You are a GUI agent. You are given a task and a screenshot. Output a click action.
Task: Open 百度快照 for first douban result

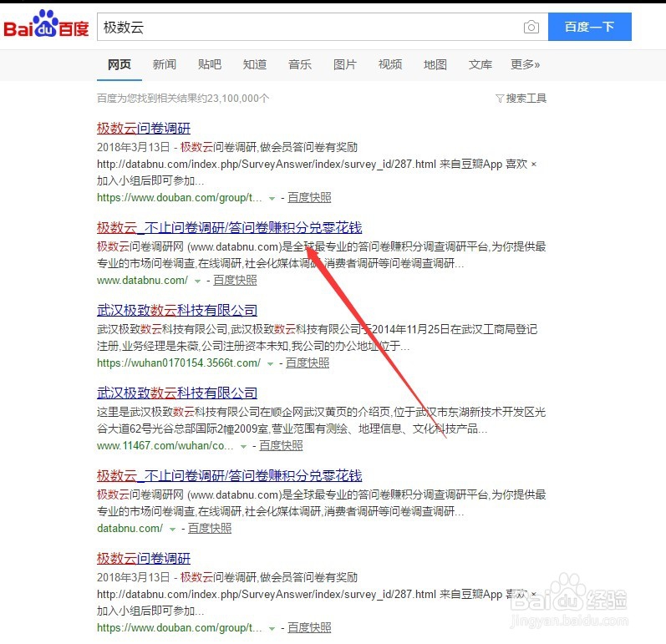click(309, 198)
